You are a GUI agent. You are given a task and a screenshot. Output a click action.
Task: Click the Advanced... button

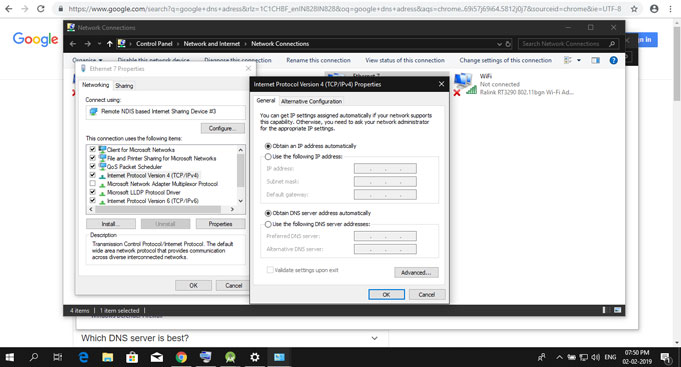416,272
